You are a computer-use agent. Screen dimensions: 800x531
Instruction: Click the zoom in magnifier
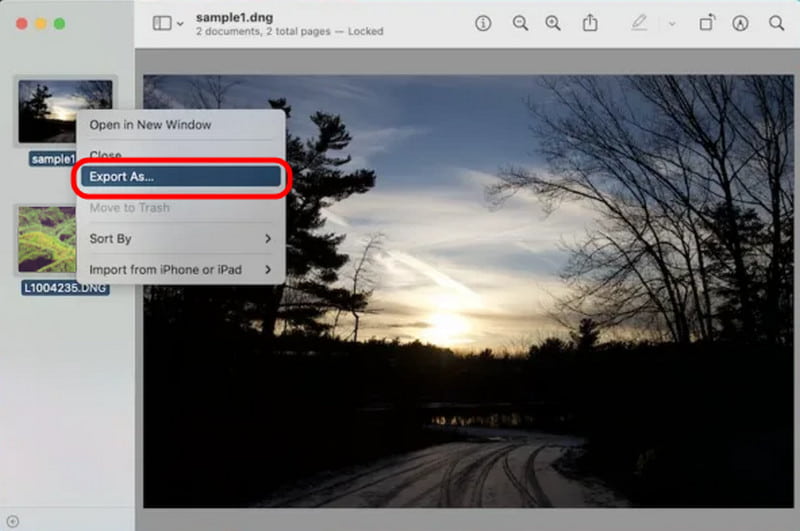tap(553, 23)
